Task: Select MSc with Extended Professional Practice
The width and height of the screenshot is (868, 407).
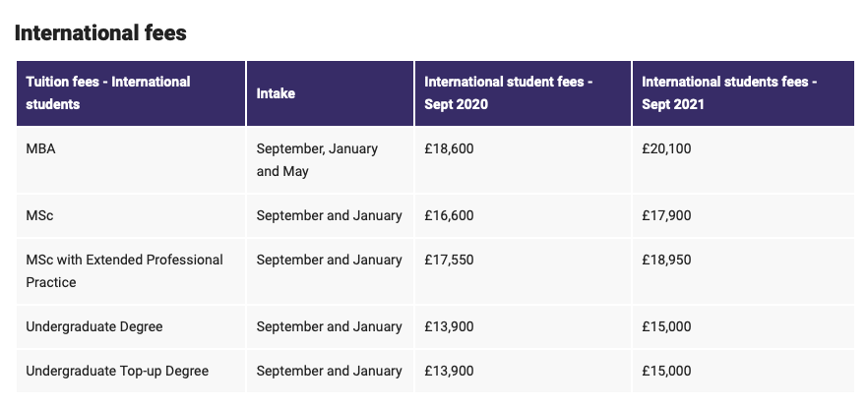Action: point(124,270)
